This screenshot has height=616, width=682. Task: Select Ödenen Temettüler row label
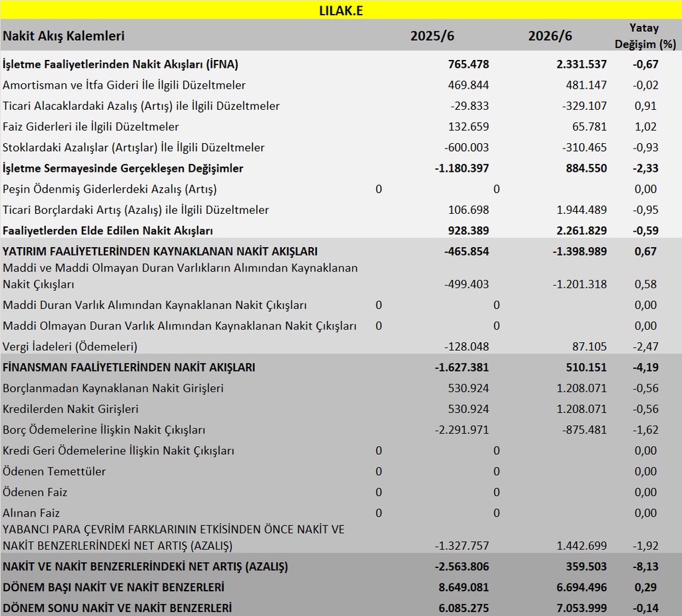(x=54, y=471)
